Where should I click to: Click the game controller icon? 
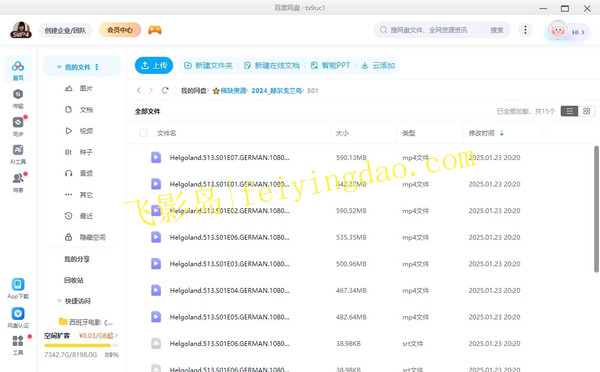(x=155, y=30)
